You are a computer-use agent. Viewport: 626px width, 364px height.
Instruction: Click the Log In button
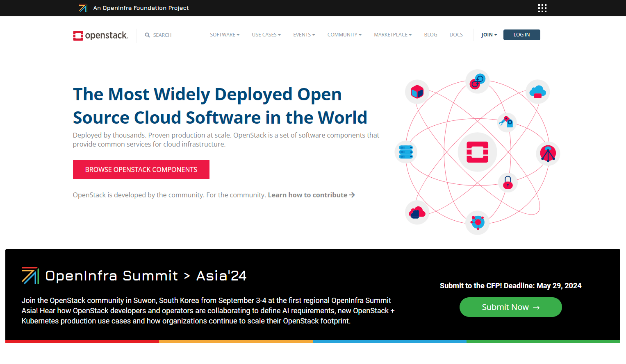pyautogui.click(x=521, y=35)
